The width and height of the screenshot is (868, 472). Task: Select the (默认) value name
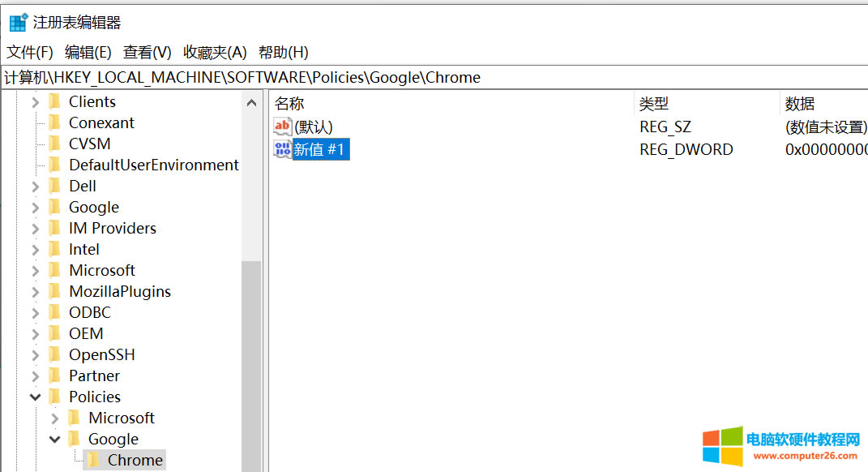314,127
